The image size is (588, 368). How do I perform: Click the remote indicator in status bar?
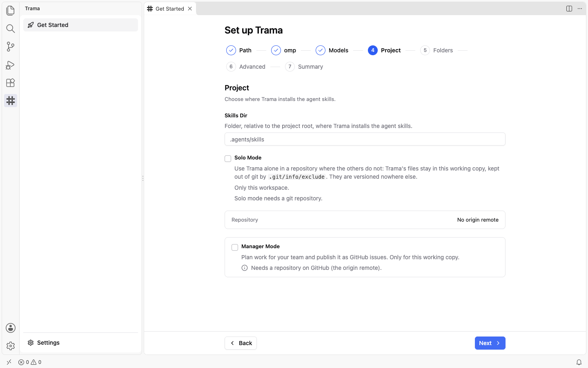[9, 362]
